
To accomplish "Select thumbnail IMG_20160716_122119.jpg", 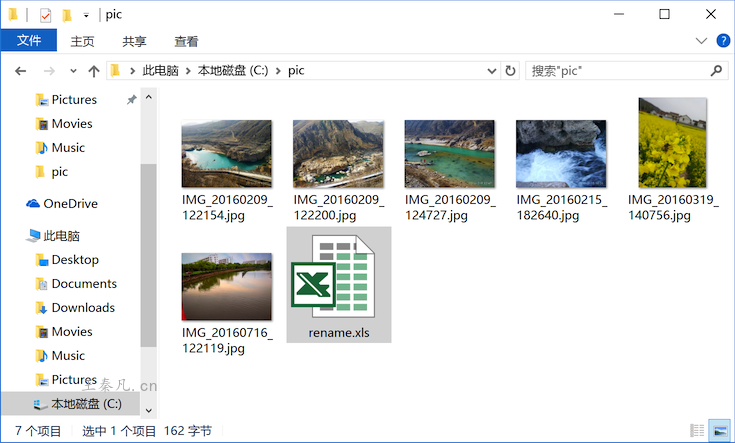I will 227,286.
